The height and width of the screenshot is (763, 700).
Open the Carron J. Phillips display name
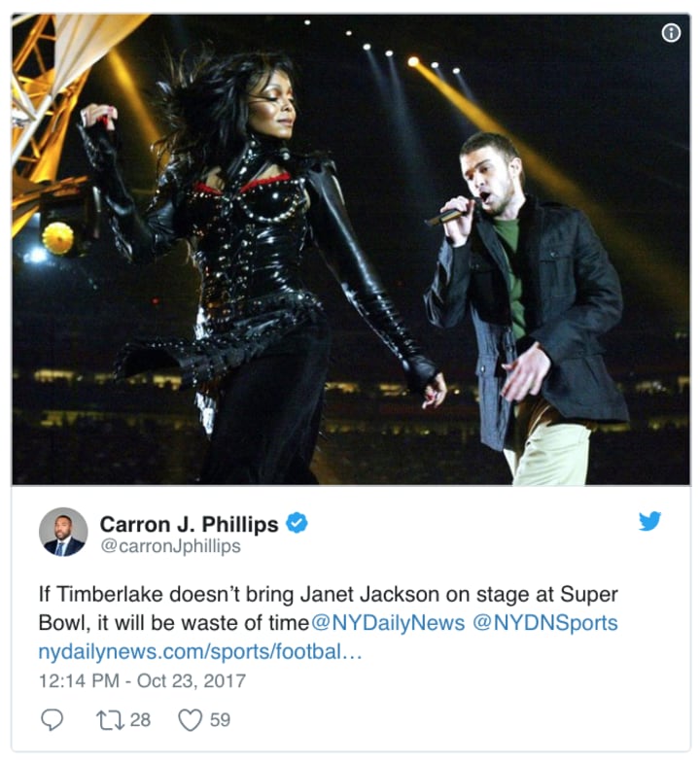click(189, 524)
